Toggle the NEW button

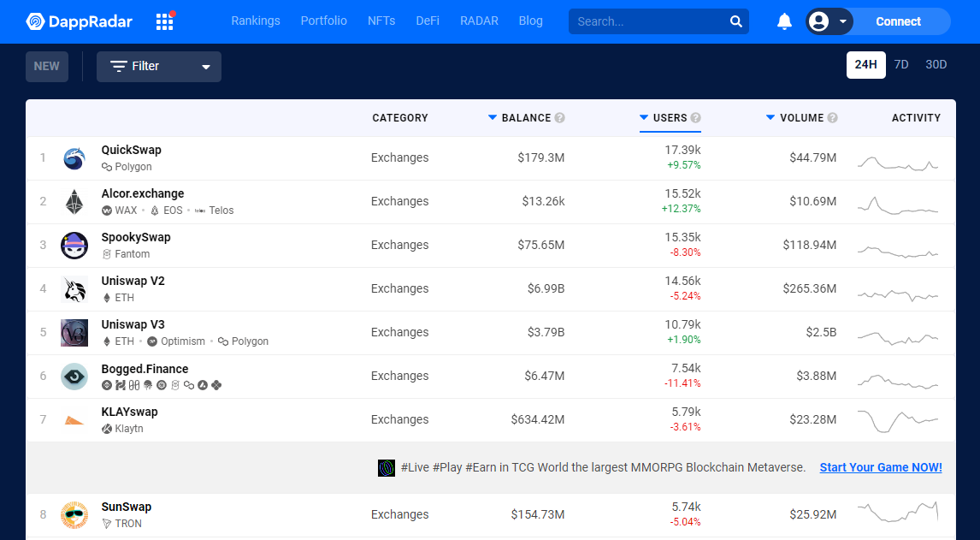coord(47,67)
